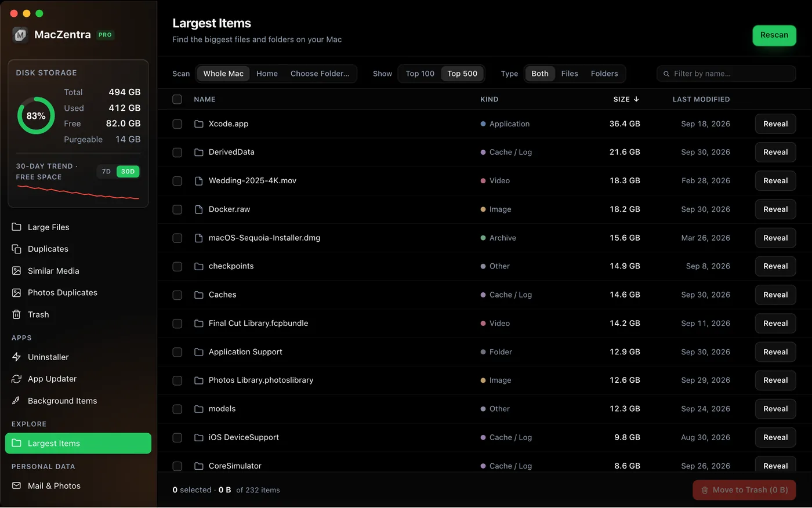Click the Uninstaller lightning icon
The height and width of the screenshot is (508, 812).
tap(16, 357)
